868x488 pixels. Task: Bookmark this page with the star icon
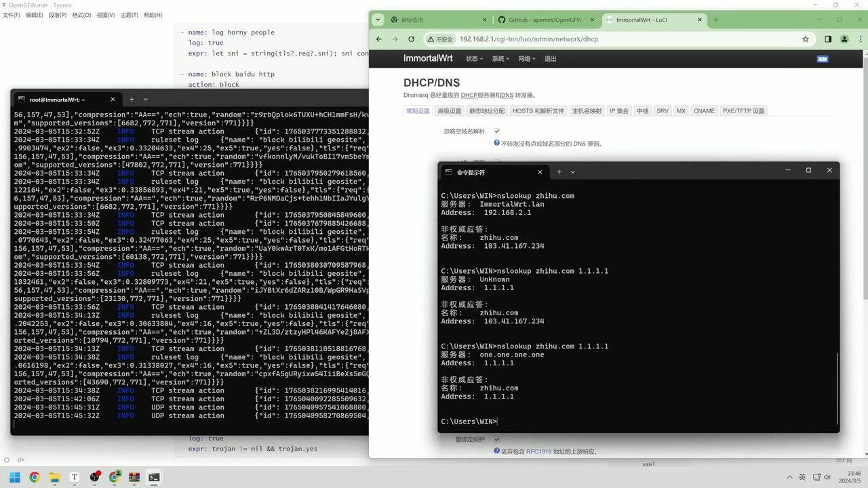[x=806, y=39]
